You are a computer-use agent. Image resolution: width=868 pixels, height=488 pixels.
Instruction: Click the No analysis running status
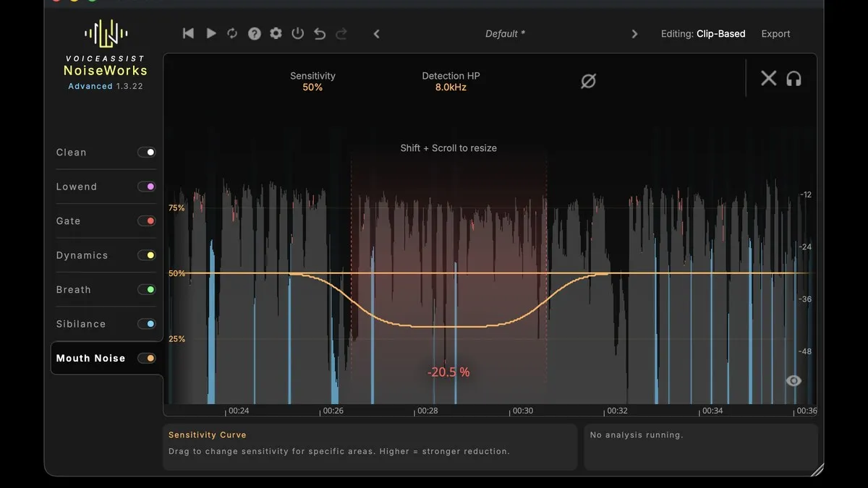coord(637,435)
